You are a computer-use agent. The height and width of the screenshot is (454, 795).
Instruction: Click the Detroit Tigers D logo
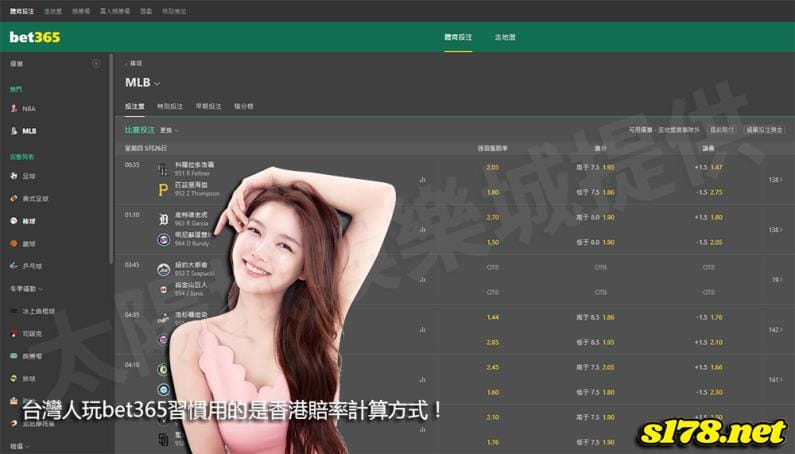pos(163,219)
